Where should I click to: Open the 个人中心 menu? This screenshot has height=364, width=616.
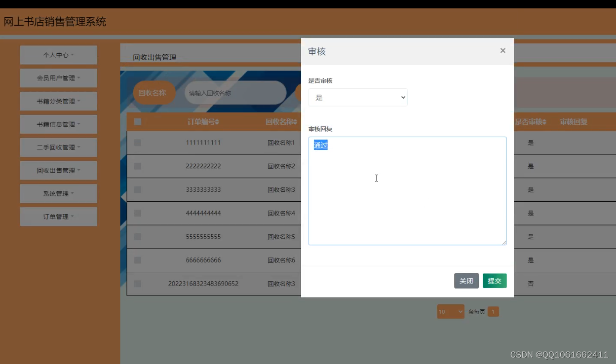58,55
